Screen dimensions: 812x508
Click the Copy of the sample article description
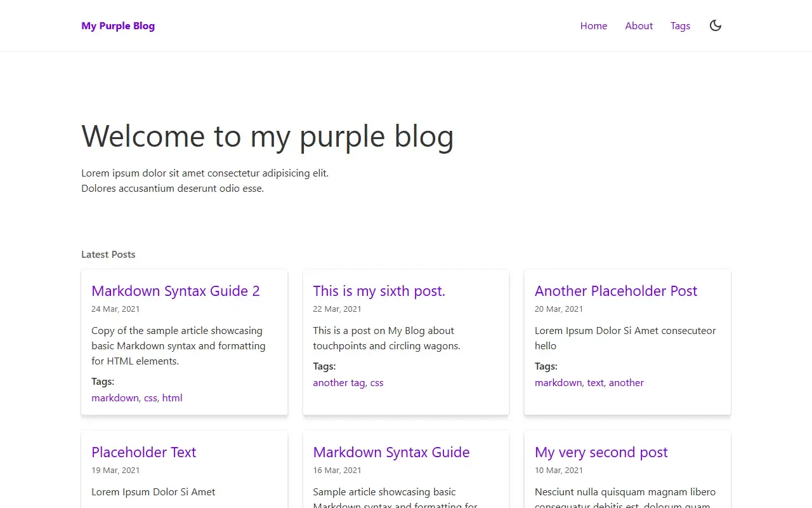click(x=178, y=346)
